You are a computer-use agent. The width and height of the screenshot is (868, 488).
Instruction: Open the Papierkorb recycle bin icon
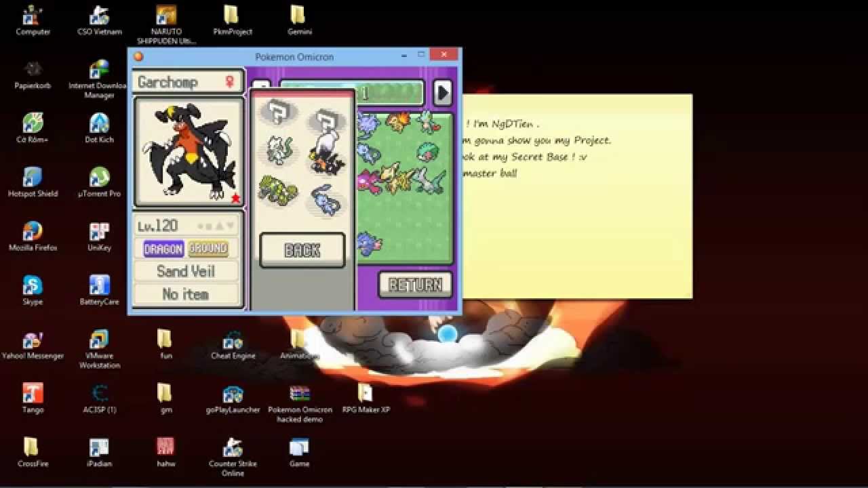point(33,75)
